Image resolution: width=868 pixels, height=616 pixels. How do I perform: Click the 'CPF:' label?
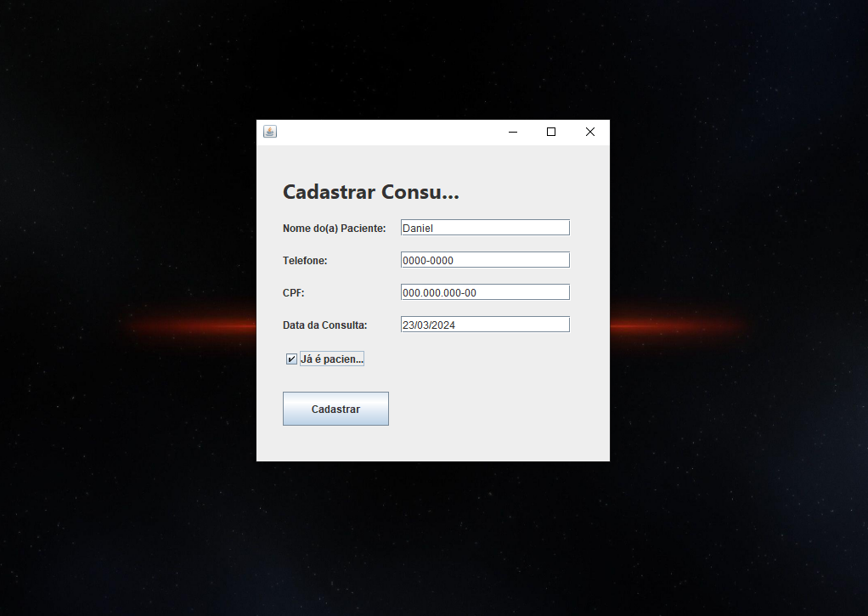[x=293, y=293]
